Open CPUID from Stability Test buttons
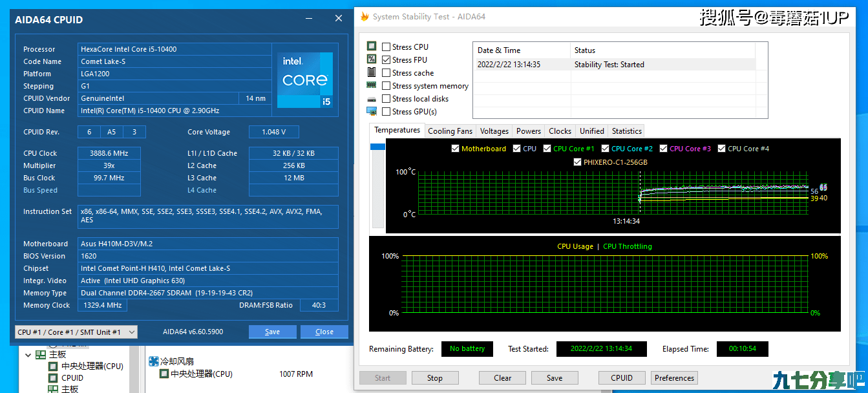The image size is (868, 393). tap(622, 378)
